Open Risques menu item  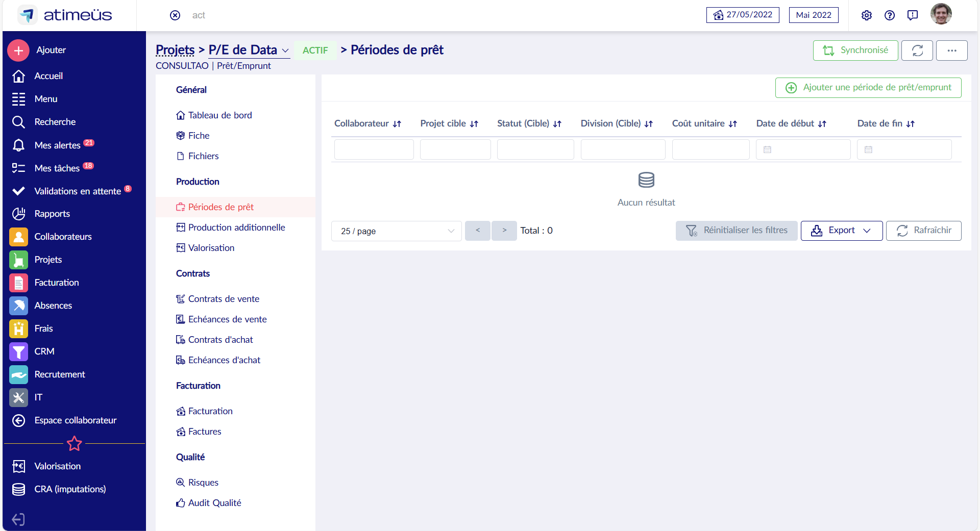pos(198,483)
